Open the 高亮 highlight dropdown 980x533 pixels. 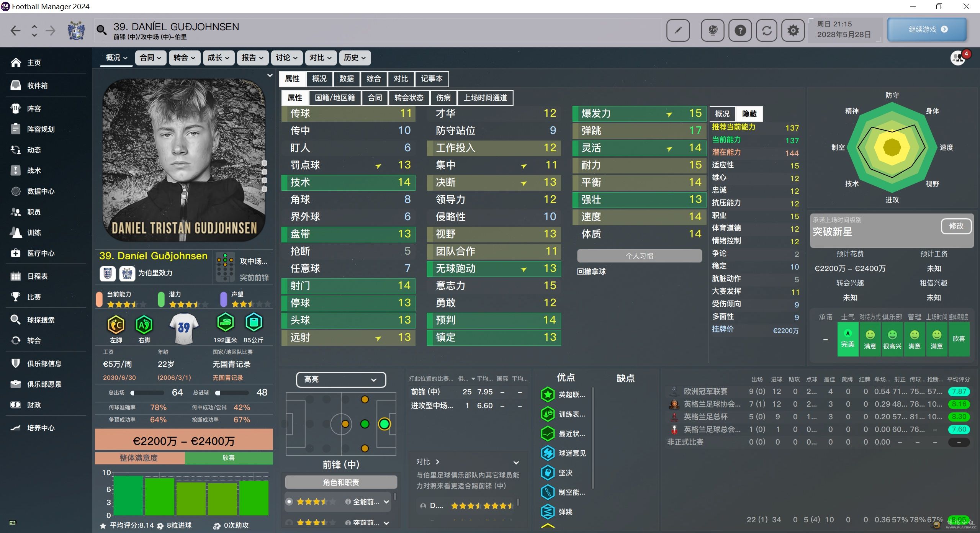pyautogui.click(x=340, y=379)
